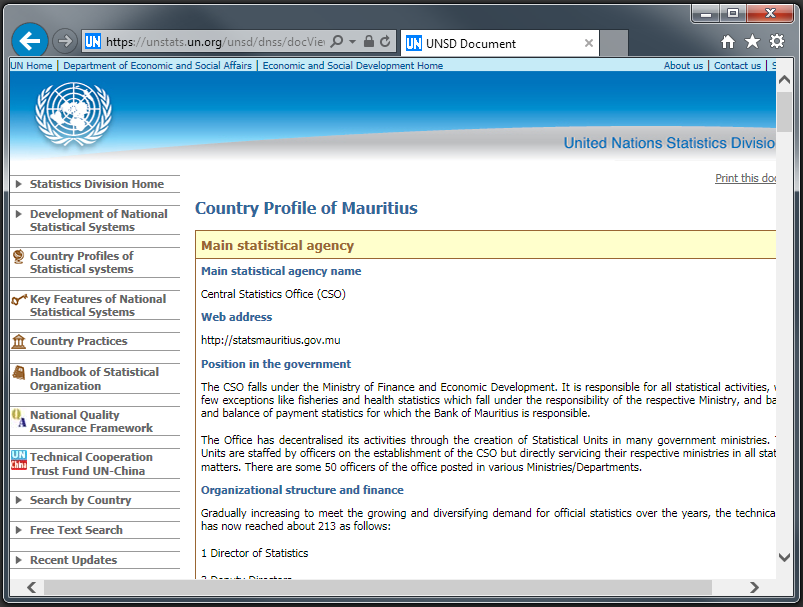Open the address bar dropdown arrow
The image size is (803, 607).
352,41
